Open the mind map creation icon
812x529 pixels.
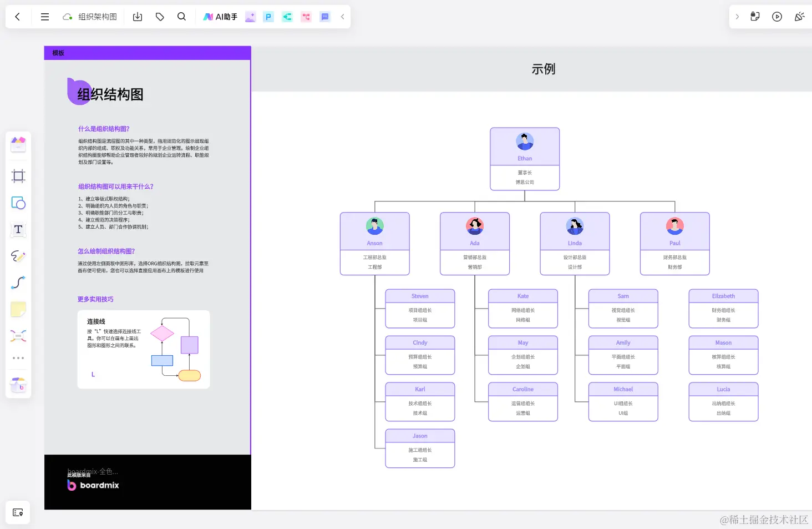pyautogui.click(x=287, y=17)
